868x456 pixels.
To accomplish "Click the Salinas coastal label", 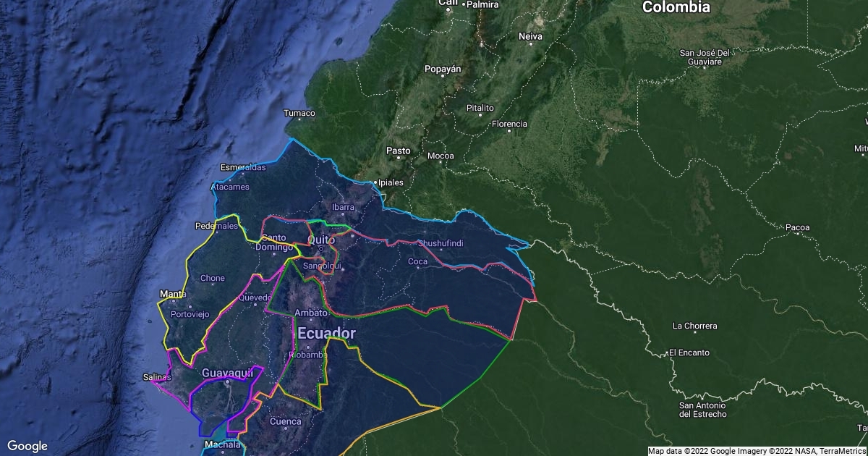I will pyautogui.click(x=158, y=377).
